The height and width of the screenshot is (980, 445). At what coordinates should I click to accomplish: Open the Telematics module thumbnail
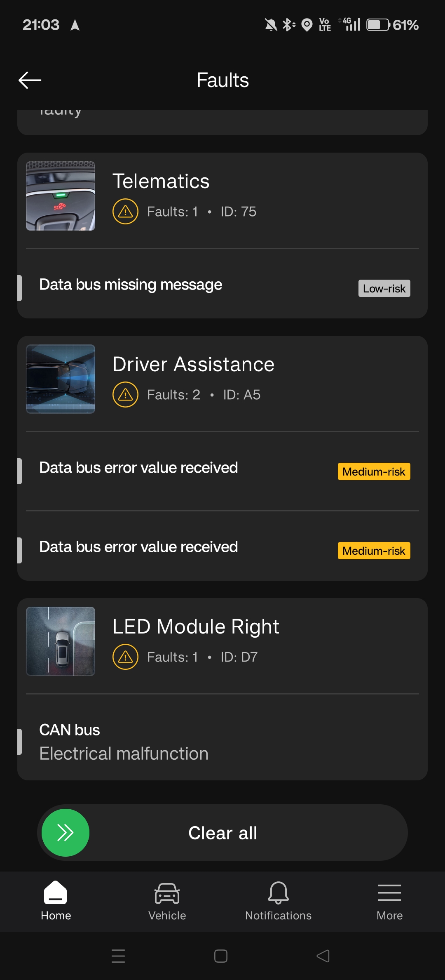[x=61, y=196]
